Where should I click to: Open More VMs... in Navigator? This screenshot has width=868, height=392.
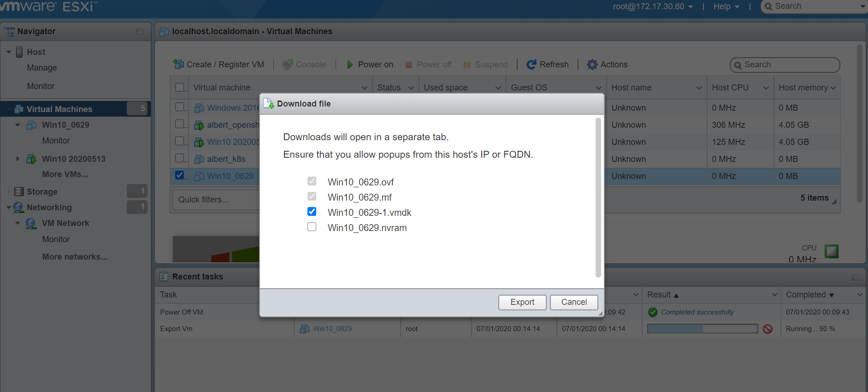65,174
